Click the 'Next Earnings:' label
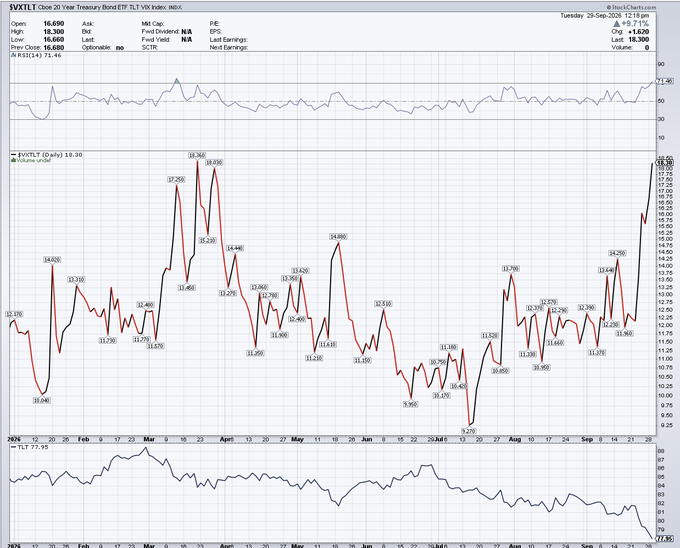 click(x=229, y=47)
